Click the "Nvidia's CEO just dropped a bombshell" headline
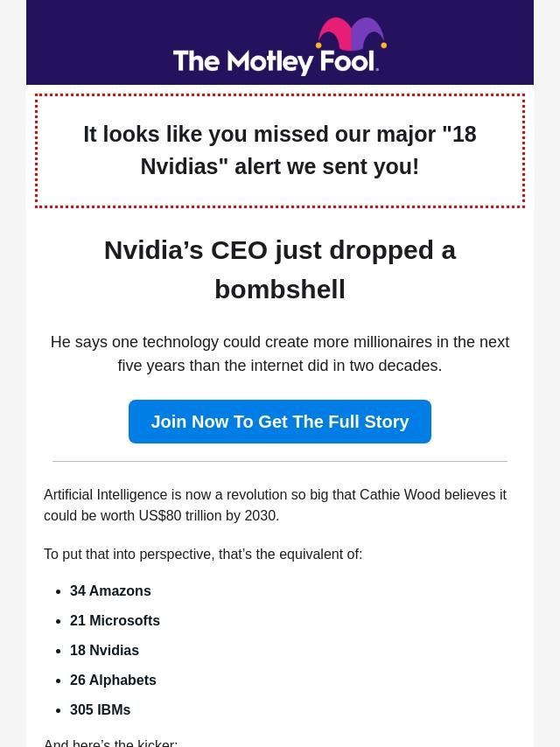 point(280,269)
